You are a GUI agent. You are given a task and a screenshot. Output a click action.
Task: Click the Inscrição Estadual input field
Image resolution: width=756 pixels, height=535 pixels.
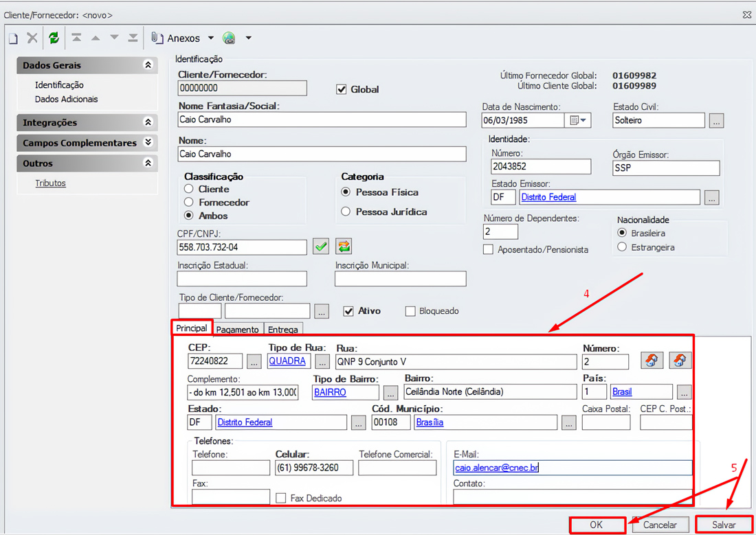point(242,279)
